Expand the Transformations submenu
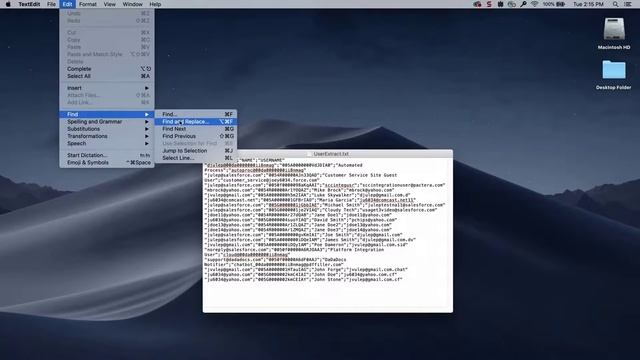Image resolution: width=640 pixels, height=360 pixels. [x=107, y=136]
